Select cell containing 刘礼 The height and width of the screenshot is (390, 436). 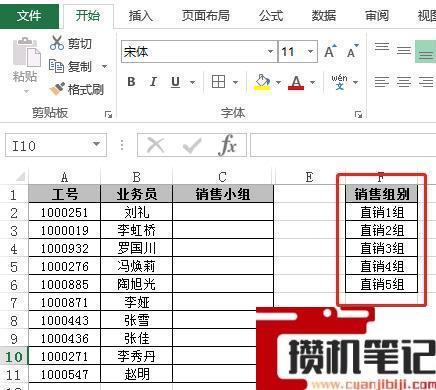click(x=137, y=212)
